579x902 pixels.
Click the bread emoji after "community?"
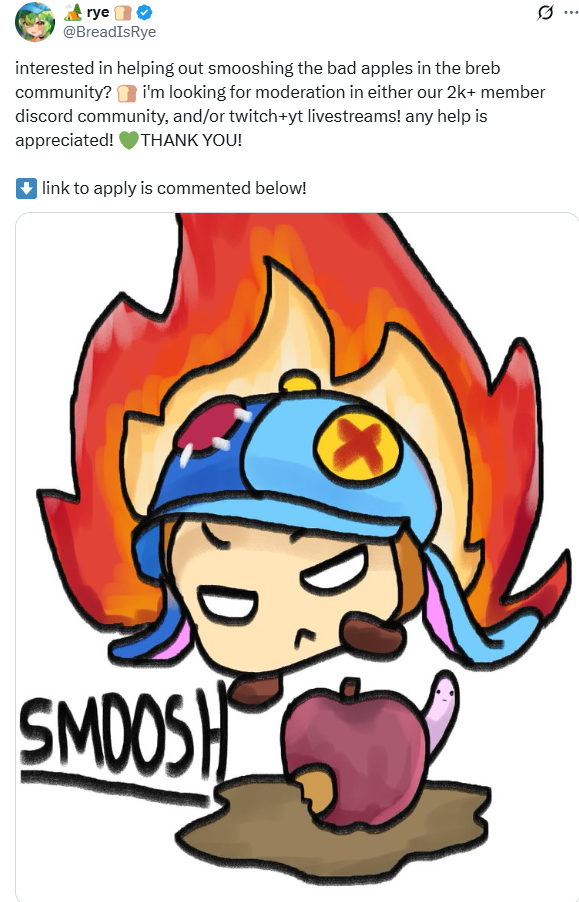click(x=127, y=93)
